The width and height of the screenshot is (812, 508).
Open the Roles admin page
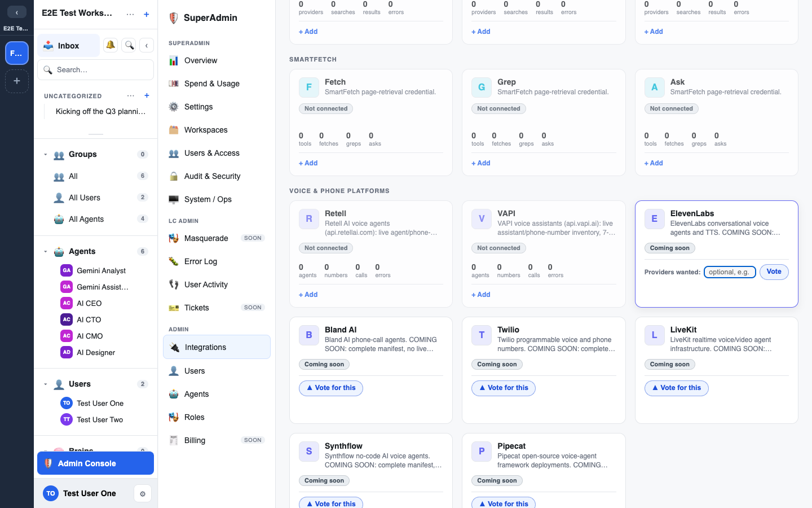[217, 417]
